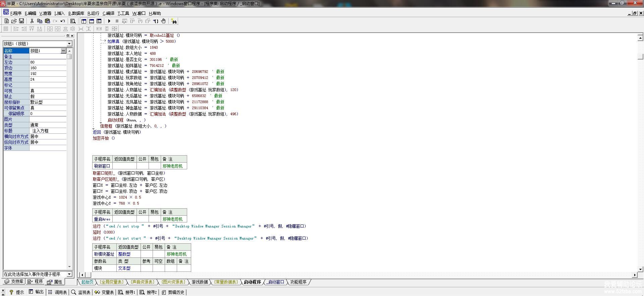
Task: Switch to the 支持库 panel tab
Action: click(x=14, y=282)
